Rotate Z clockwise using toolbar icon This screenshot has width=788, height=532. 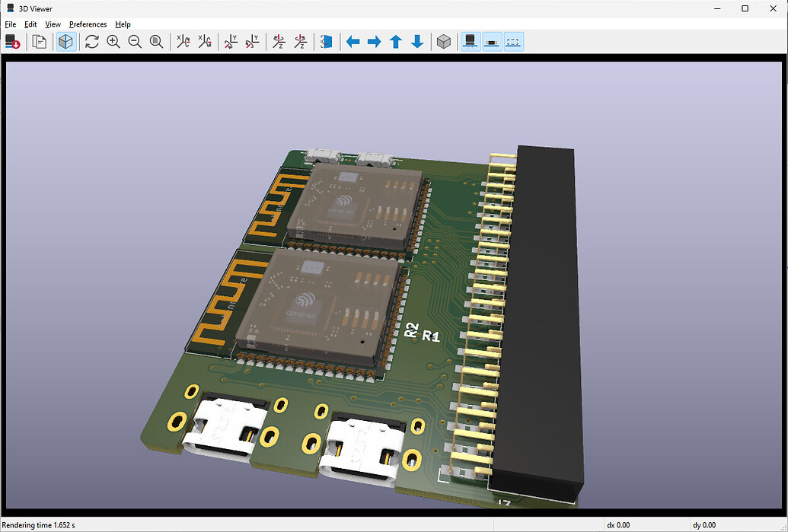(x=279, y=42)
